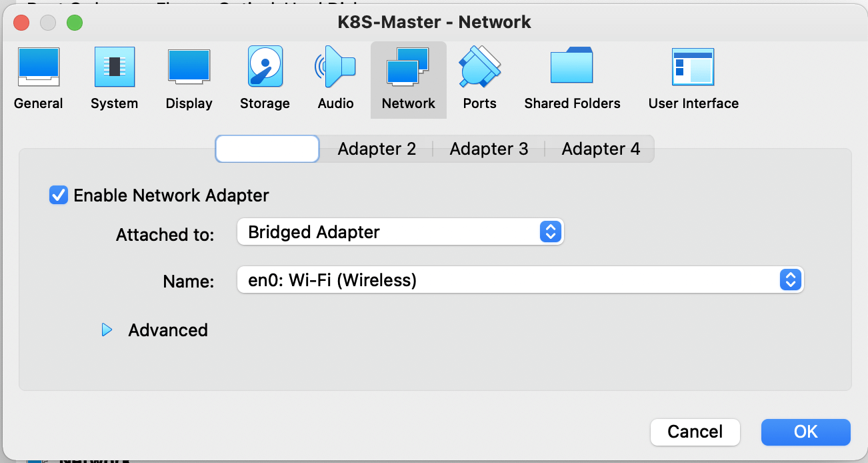This screenshot has height=463, width=868.
Task: Select the Audio speaker icon
Action: click(x=335, y=67)
